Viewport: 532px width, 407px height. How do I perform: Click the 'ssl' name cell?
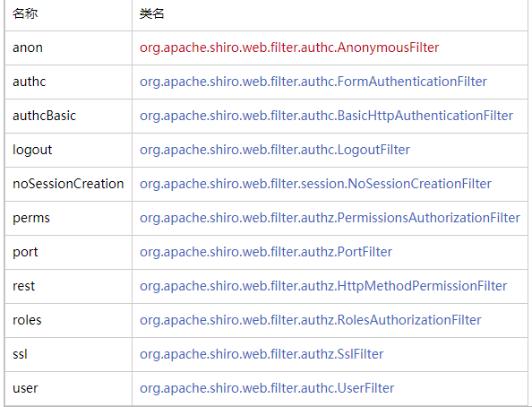point(69,354)
